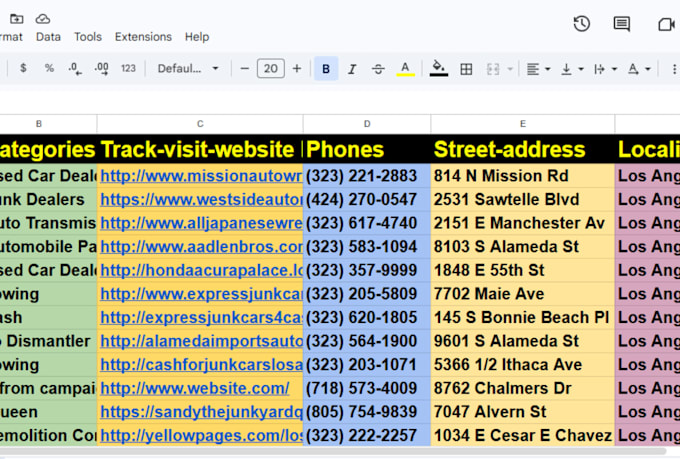
Task: Select cell 2531 Sawtelle Blvd
Action: (523, 200)
